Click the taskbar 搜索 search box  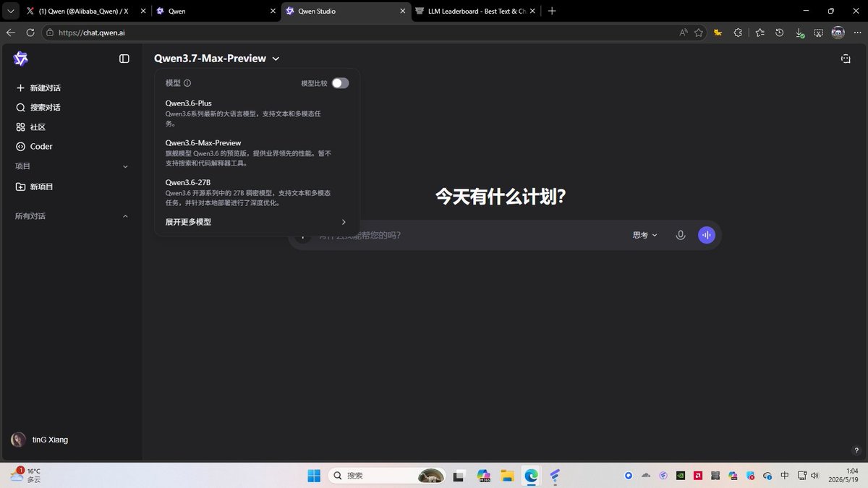pyautogui.click(x=386, y=476)
